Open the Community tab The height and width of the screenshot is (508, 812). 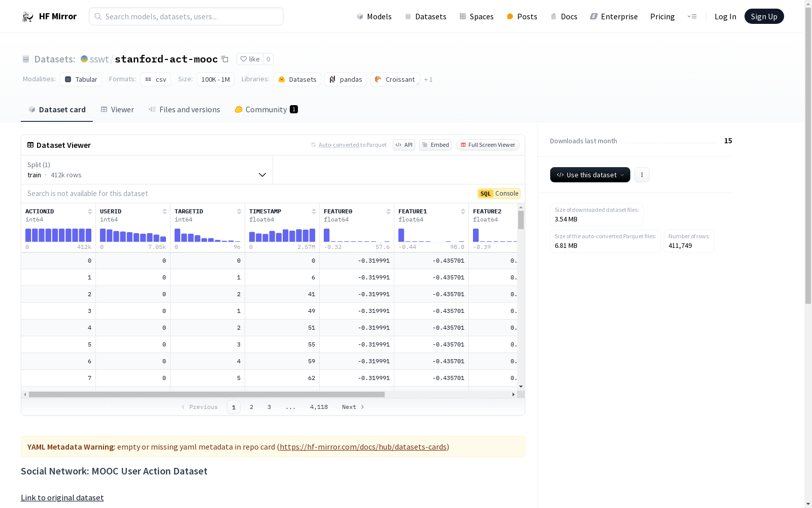[x=266, y=109]
